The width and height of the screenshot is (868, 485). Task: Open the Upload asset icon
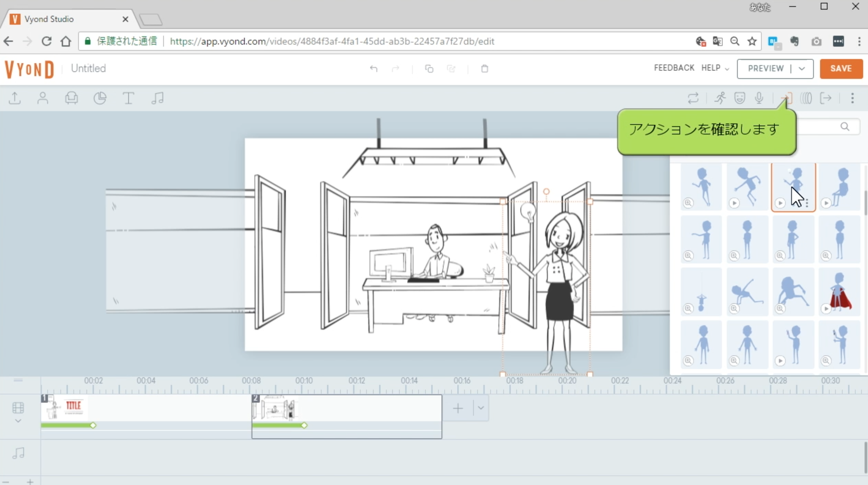pos(15,98)
